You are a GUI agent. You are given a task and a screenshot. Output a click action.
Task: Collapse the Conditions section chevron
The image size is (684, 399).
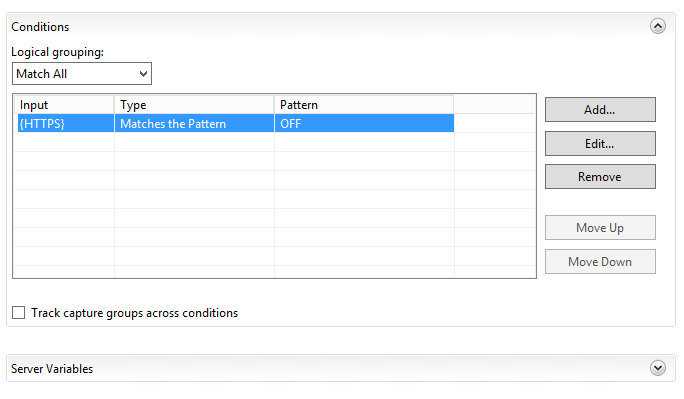pos(657,26)
